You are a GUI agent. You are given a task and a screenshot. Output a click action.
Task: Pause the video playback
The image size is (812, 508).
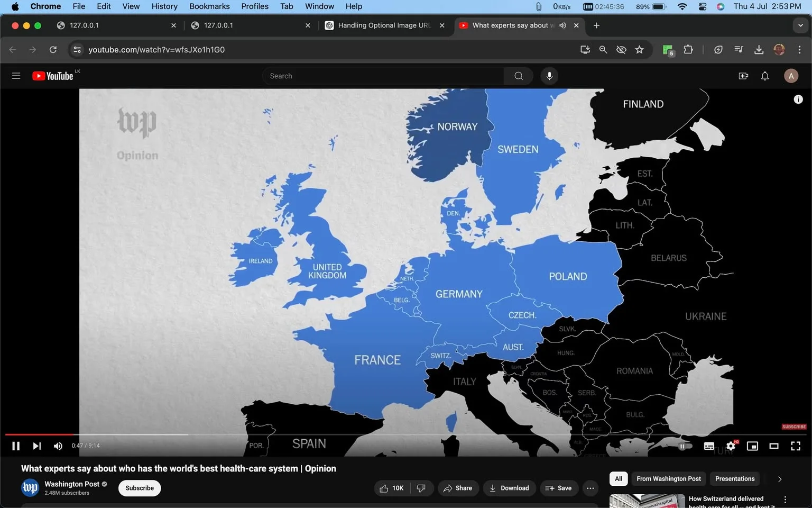[x=16, y=446]
